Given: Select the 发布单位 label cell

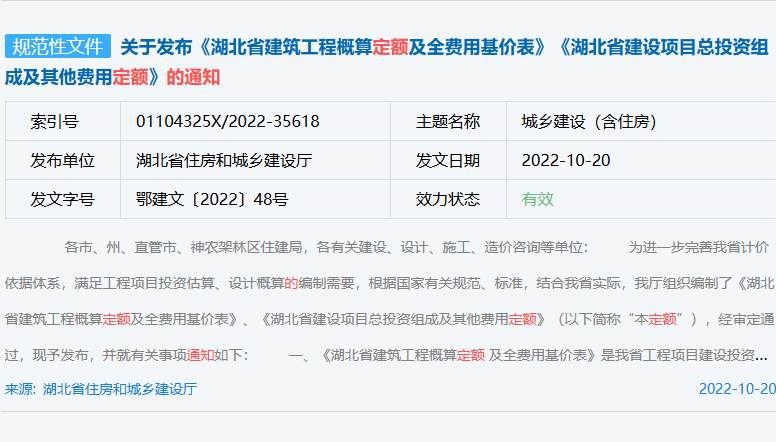Looking at the screenshot, I should [62, 160].
